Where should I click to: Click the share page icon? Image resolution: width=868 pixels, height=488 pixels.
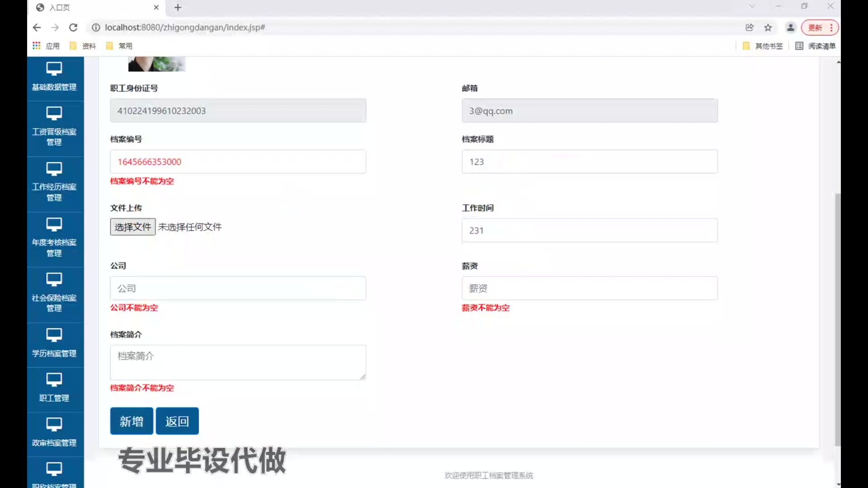click(x=750, y=28)
